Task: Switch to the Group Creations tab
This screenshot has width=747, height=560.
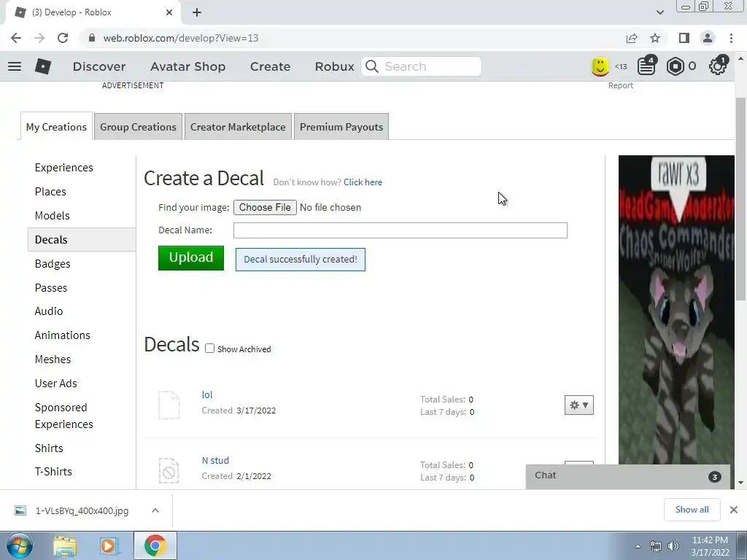Action: tap(138, 127)
